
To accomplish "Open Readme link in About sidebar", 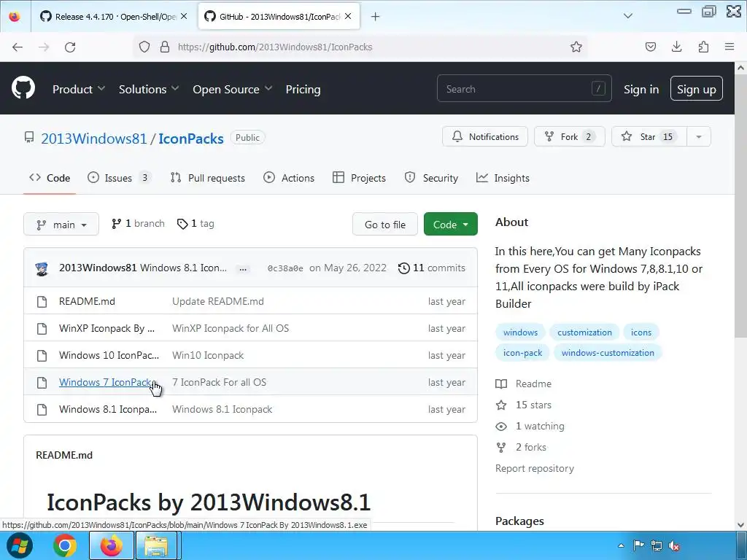I will pyautogui.click(x=524, y=384).
